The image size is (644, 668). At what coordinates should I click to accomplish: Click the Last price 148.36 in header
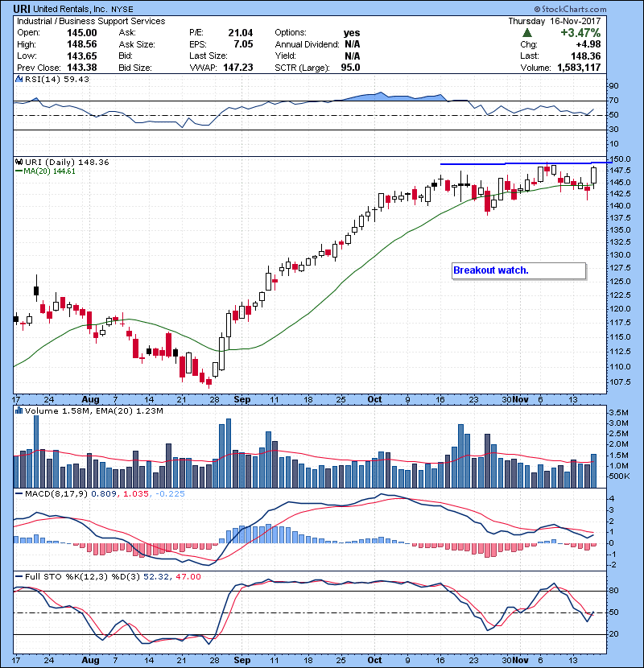[x=585, y=56]
